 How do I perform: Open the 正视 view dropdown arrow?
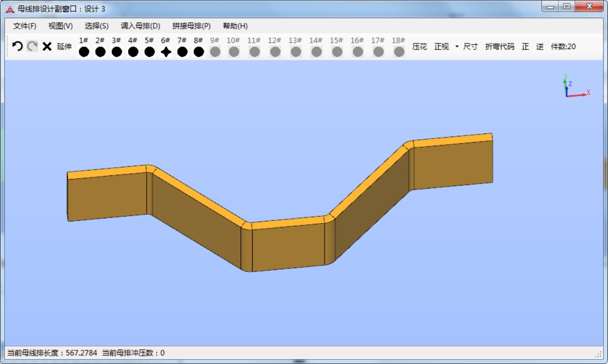pos(457,47)
